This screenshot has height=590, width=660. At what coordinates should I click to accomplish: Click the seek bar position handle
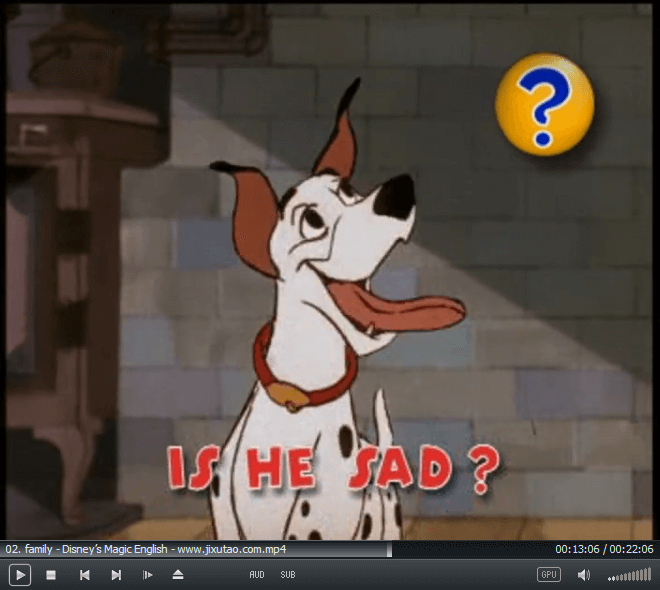click(390, 549)
